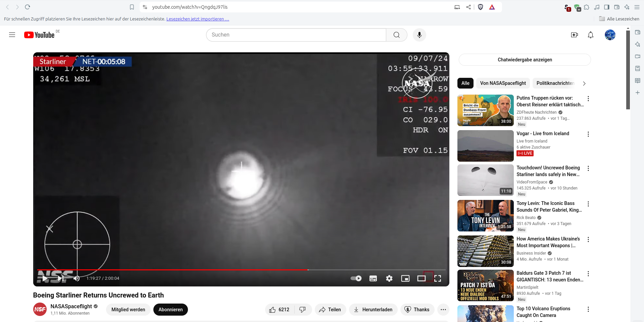Open the player settings gear
The image size is (644, 322).
[389, 278]
